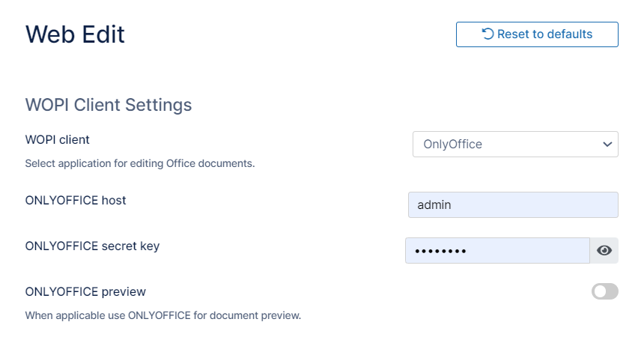The width and height of the screenshot is (644, 340).
Task: Click the ONLYOFFICE preview label
Action: pos(85,291)
